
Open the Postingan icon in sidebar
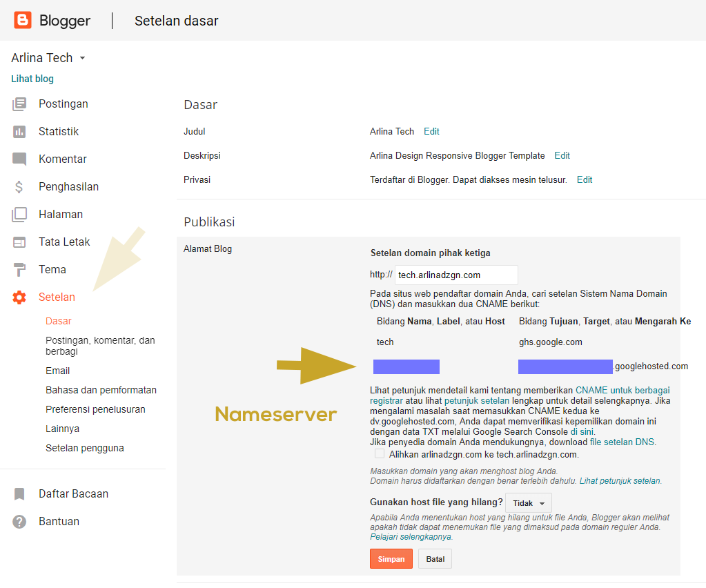point(19,104)
